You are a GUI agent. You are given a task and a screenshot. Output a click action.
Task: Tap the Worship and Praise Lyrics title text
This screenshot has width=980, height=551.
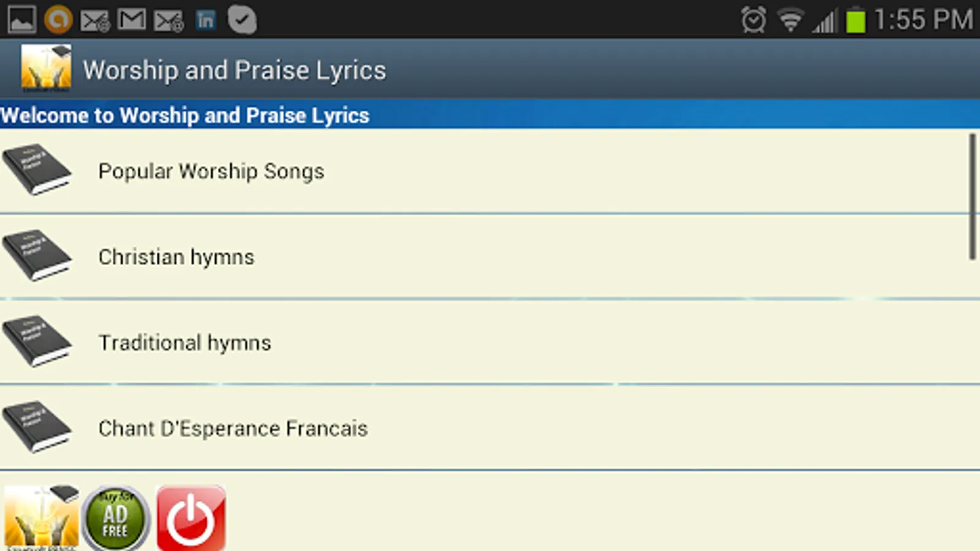(x=235, y=70)
